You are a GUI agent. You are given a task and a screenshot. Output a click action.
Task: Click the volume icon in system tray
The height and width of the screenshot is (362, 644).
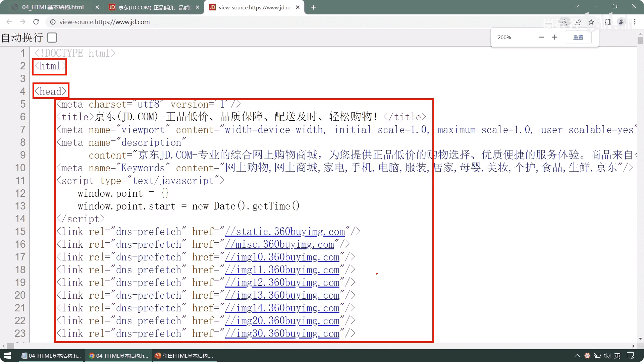[607, 356]
